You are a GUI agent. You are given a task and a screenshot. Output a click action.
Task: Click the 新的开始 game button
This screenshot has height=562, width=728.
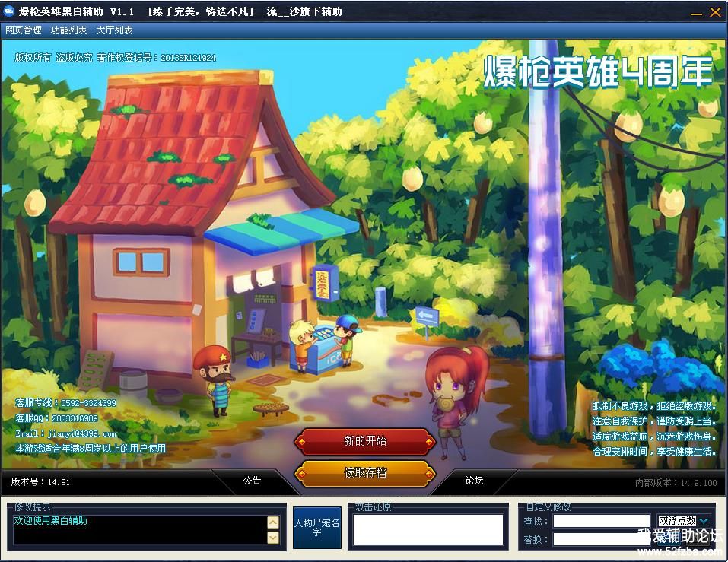point(365,441)
